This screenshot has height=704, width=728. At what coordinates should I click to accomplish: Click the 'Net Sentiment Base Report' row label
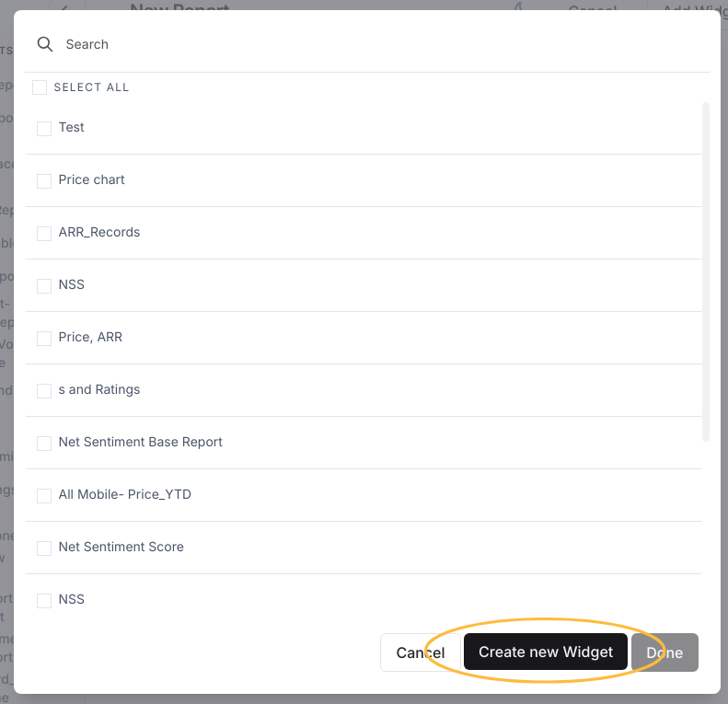coord(140,442)
